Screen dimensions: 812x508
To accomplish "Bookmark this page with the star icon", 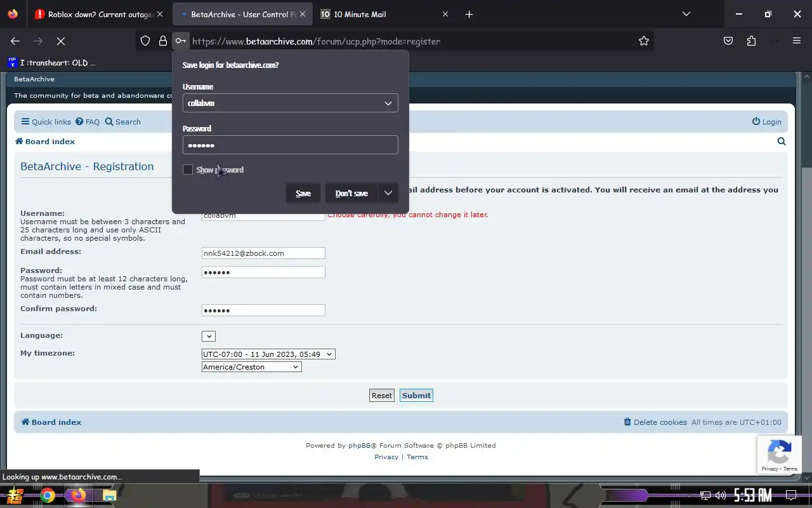I will [x=644, y=41].
